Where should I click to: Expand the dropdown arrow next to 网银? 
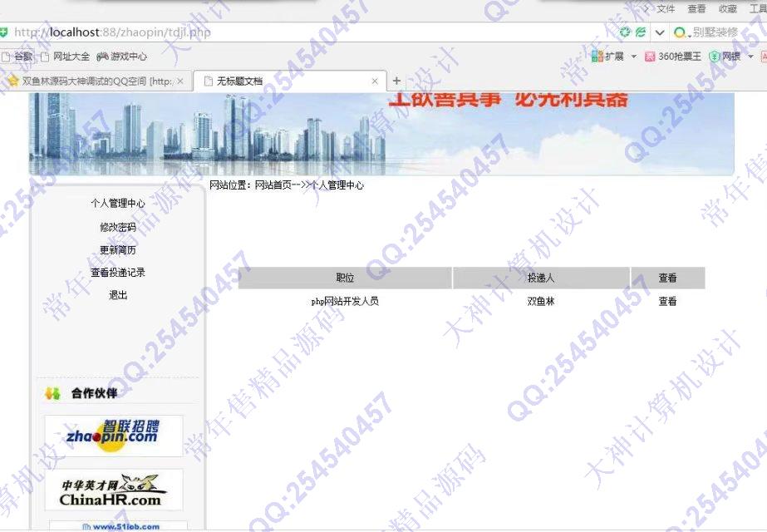pos(751,57)
